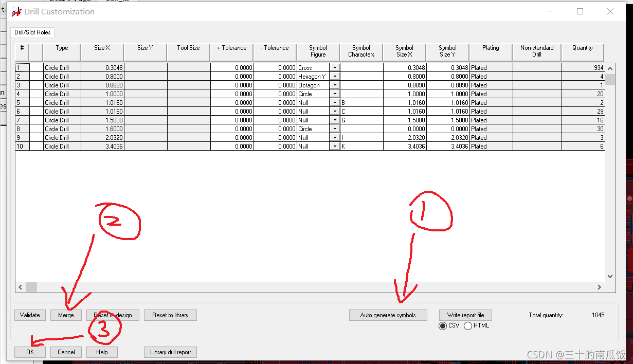The width and height of the screenshot is (633, 364).
Task: Click Symbol Size X cell 2.0320 in row 9
Action: click(404, 138)
